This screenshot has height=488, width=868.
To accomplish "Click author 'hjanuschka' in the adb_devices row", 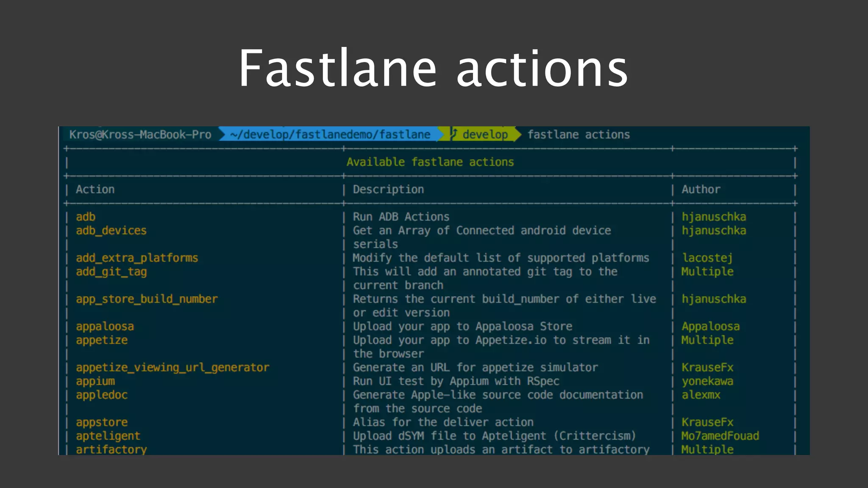I will pos(714,230).
